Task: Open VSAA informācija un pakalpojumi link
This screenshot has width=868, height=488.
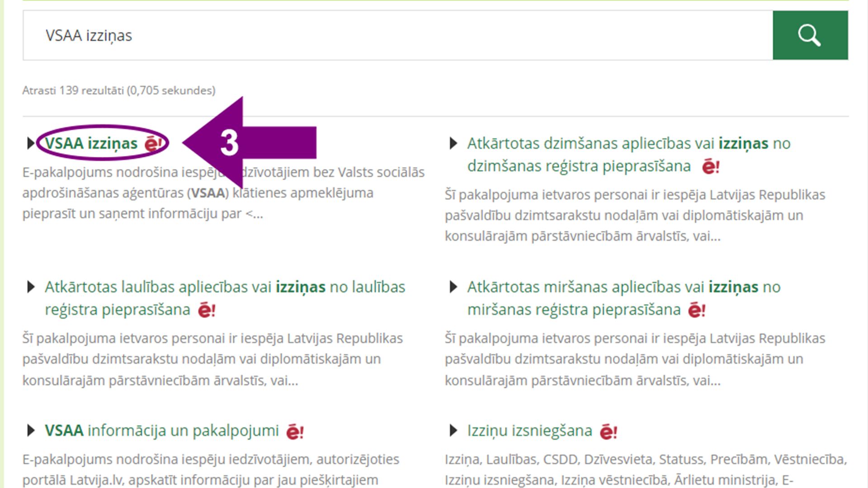Action: [162, 431]
